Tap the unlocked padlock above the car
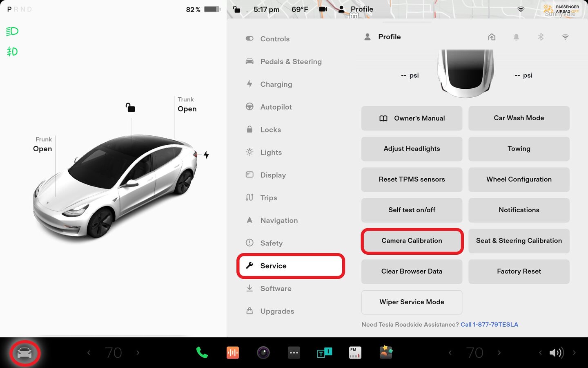The image size is (588, 368). tap(130, 108)
